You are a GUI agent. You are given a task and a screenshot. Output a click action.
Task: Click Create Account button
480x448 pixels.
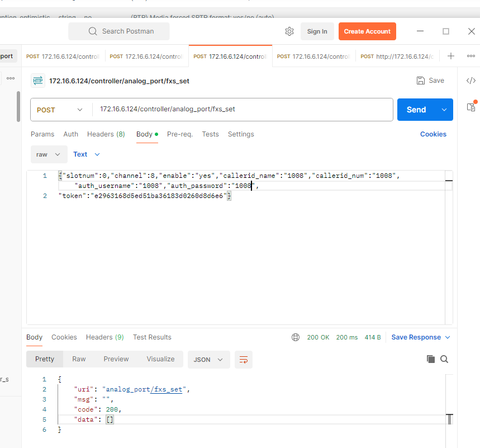tap(367, 31)
